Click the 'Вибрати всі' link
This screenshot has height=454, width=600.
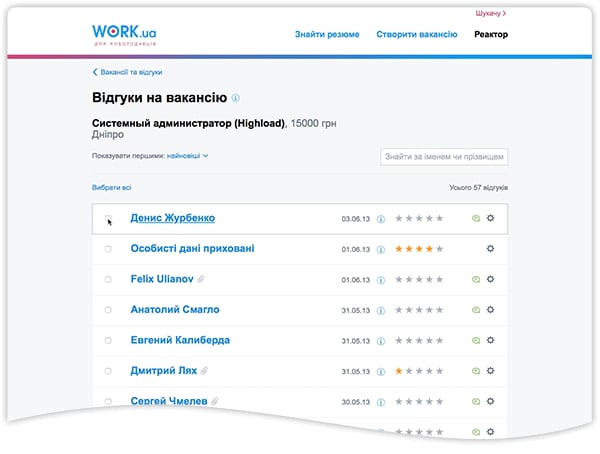111,187
